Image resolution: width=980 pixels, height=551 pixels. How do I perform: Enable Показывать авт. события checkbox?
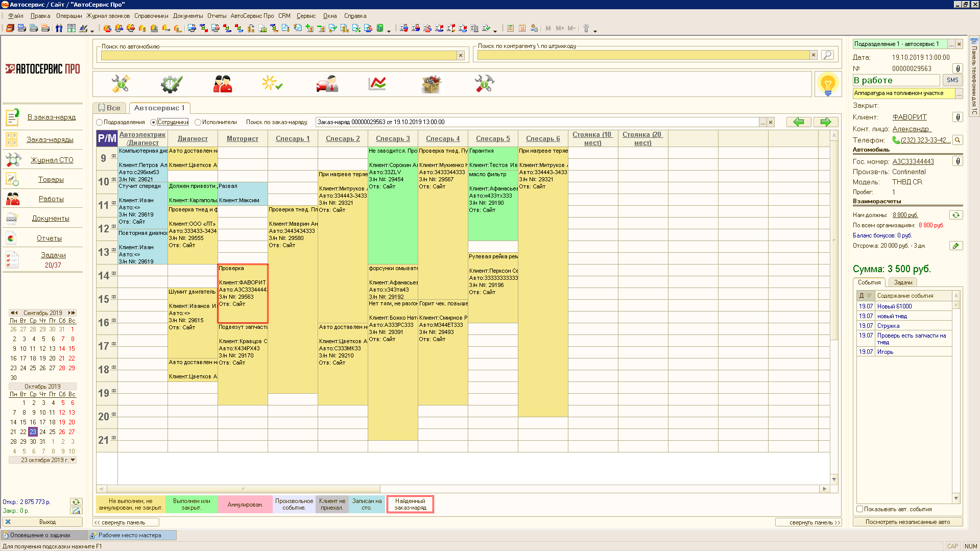click(860, 509)
